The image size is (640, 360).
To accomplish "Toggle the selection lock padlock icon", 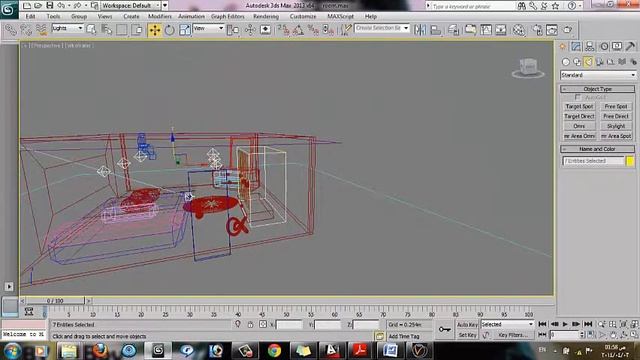I will (x=251, y=324).
